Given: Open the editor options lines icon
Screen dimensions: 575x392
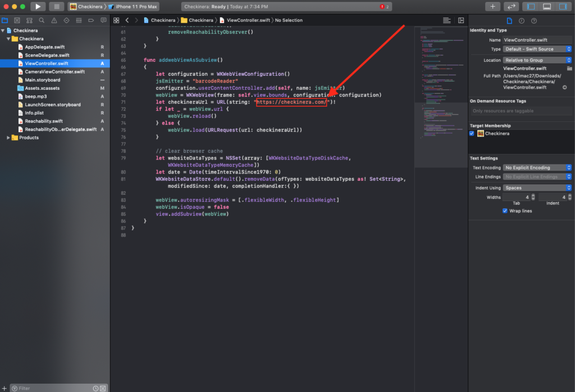Looking at the screenshot, I should (x=446, y=21).
